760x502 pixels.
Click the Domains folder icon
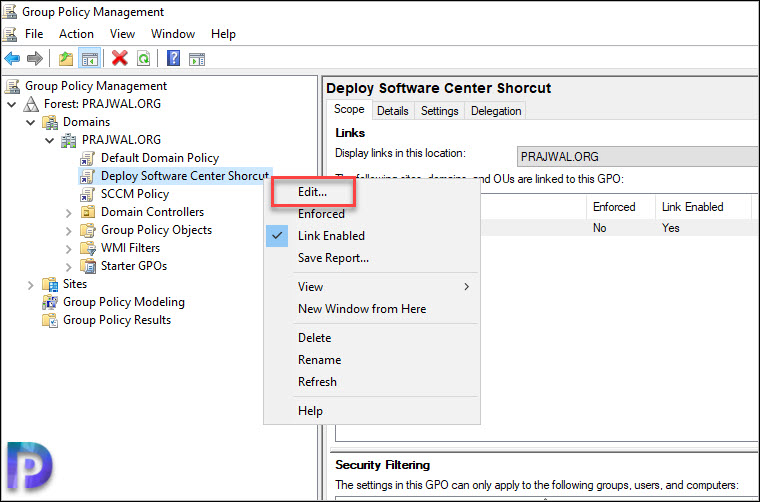(x=50, y=122)
